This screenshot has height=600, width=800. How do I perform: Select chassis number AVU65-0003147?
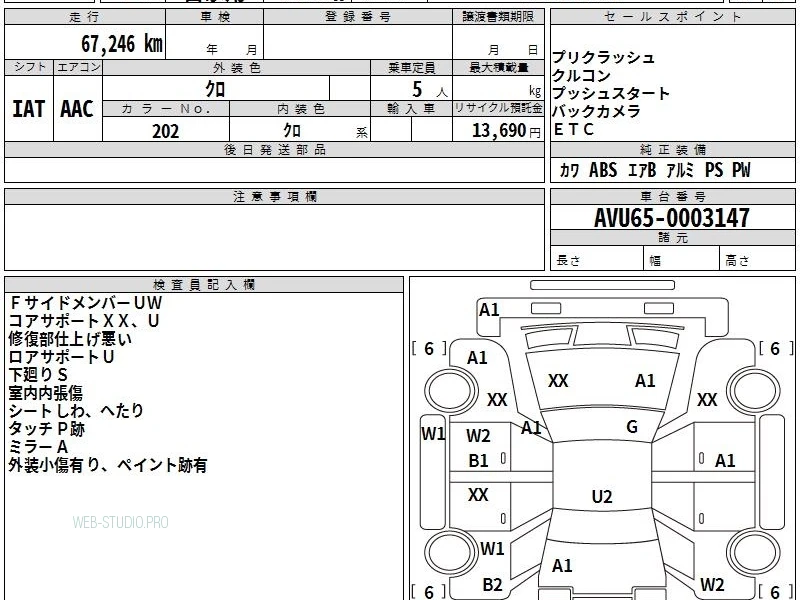[672, 218]
